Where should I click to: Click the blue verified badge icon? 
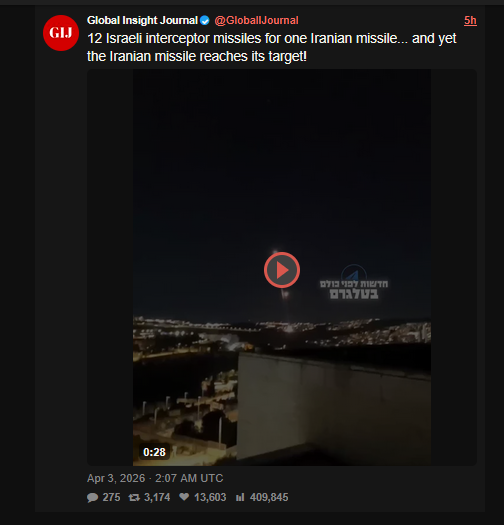click(205, 21)
